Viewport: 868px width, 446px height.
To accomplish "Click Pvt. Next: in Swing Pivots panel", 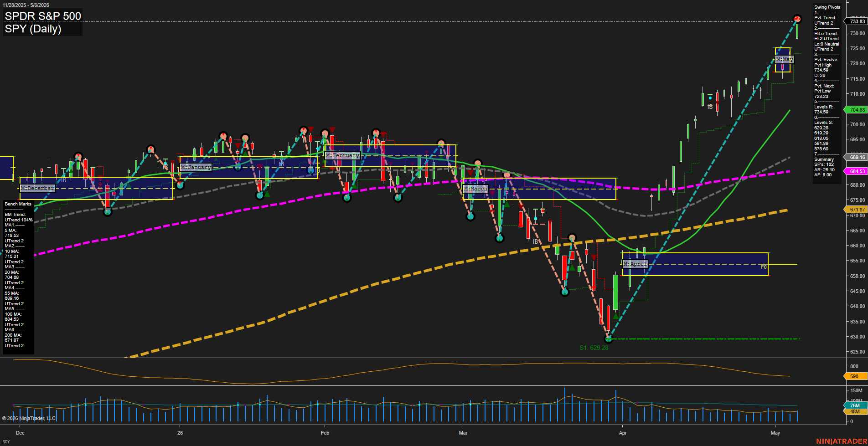I will [x=824, y=86].
